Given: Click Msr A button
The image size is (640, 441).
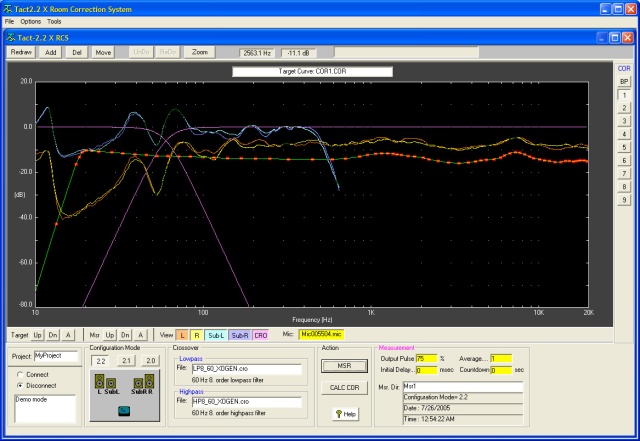Looking at the screenshot, I should [140, 335].
